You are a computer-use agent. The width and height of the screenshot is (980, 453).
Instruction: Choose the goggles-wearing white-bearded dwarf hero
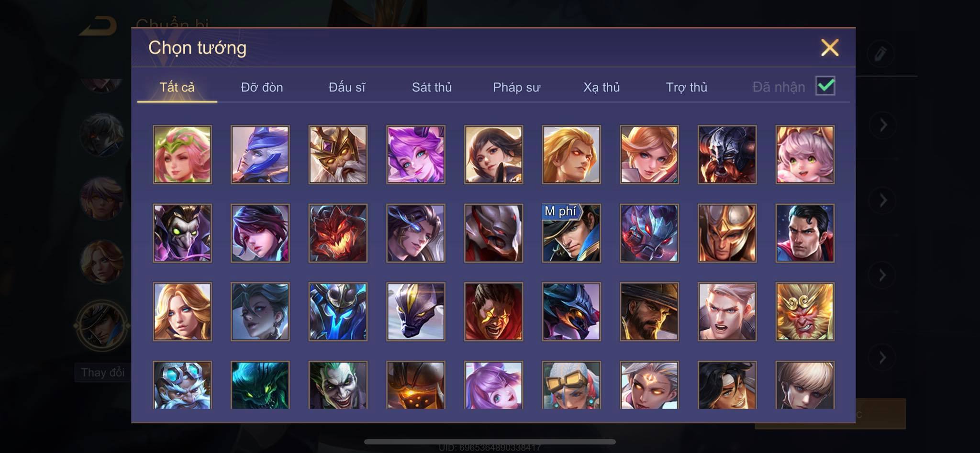tap(182, 386)
